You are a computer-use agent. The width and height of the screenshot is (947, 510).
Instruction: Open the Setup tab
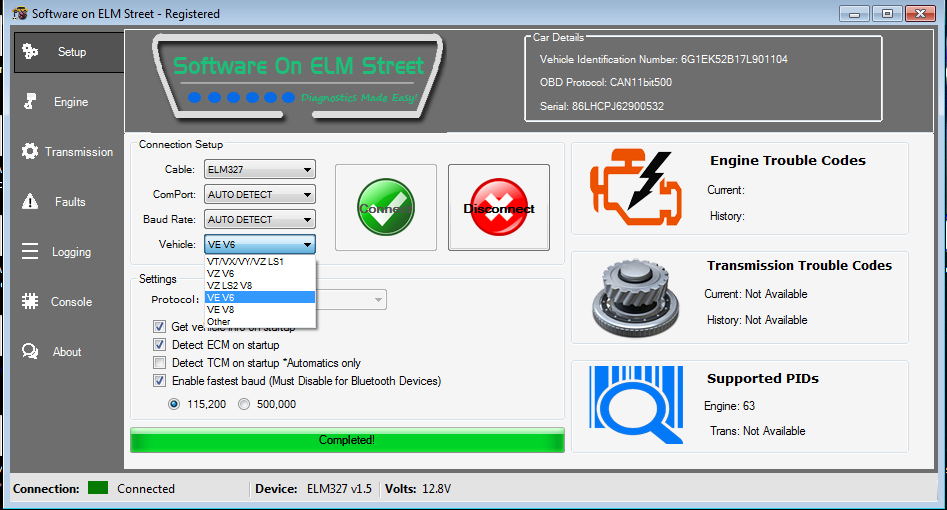pyautogui.click(x=69, y=52)
